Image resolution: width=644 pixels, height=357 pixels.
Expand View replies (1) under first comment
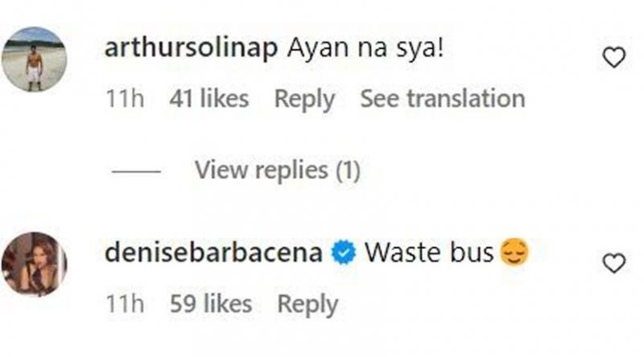point(278,170)
